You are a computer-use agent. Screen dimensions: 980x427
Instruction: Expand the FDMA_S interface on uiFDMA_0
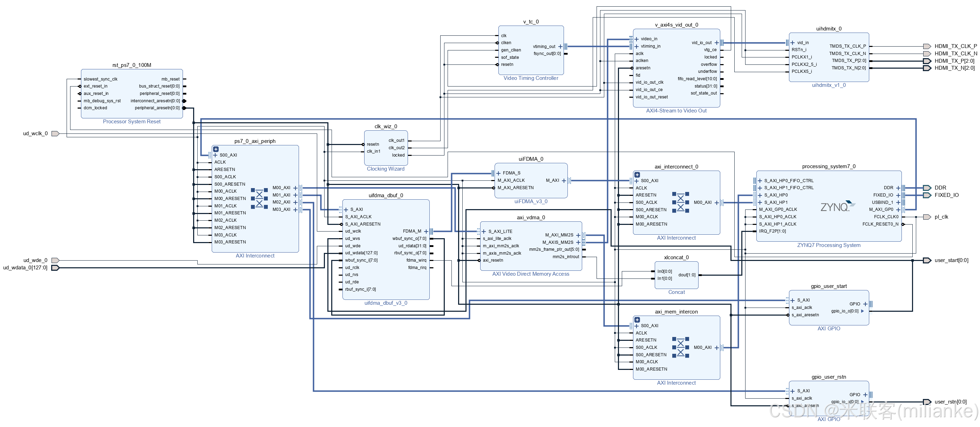[499, 173]
